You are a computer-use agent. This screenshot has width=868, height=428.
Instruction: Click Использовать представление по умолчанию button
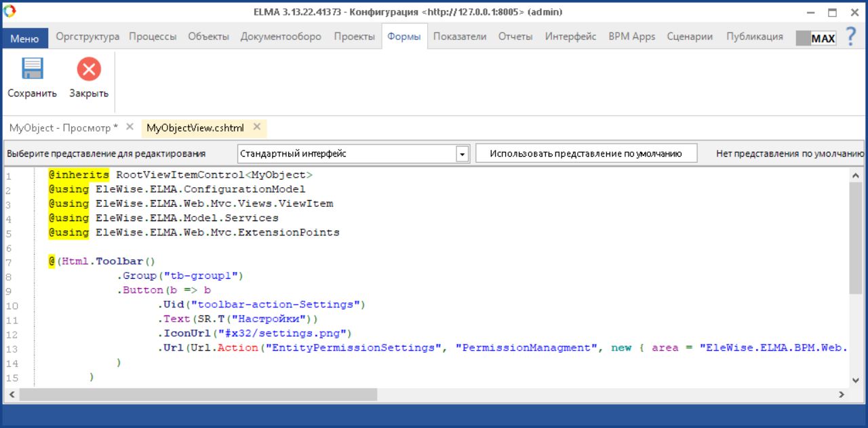click(x=586, y=154)
